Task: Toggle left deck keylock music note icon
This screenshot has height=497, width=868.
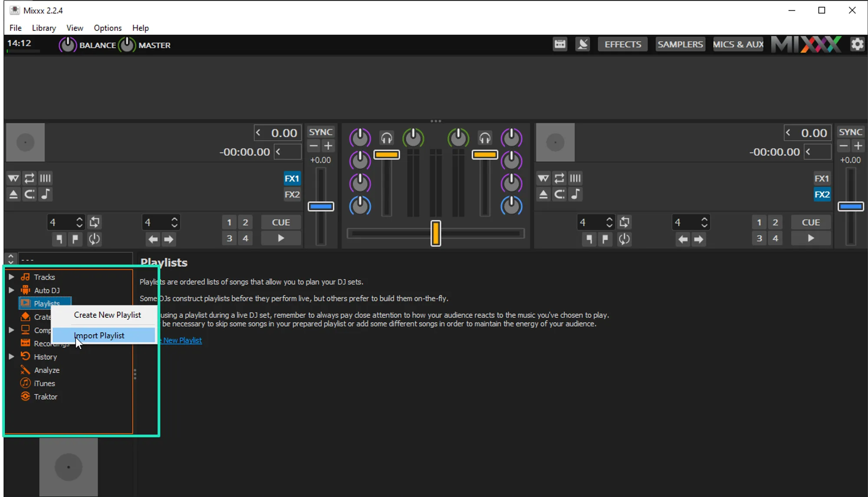Action: (46, 194)
